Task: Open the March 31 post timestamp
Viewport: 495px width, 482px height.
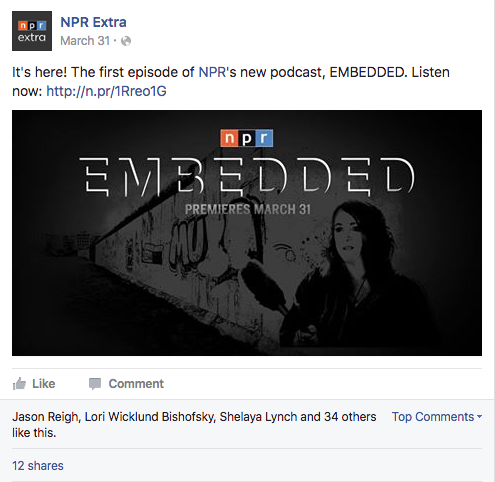Action: [x=85, y=41]
